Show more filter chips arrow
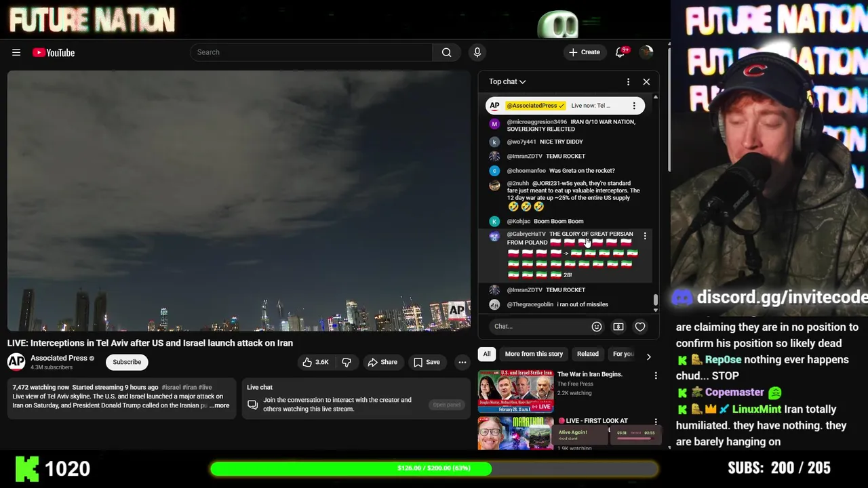Screen dimensions: 868x488 (648, 357)
